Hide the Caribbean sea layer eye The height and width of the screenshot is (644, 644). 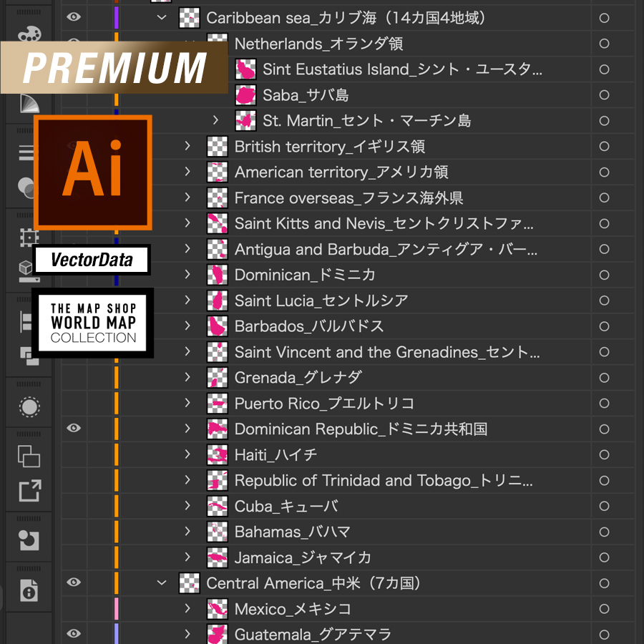click(74, 17)
